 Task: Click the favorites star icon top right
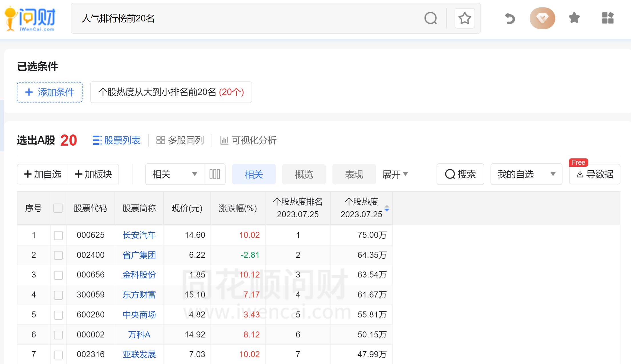tap(573, 18)
